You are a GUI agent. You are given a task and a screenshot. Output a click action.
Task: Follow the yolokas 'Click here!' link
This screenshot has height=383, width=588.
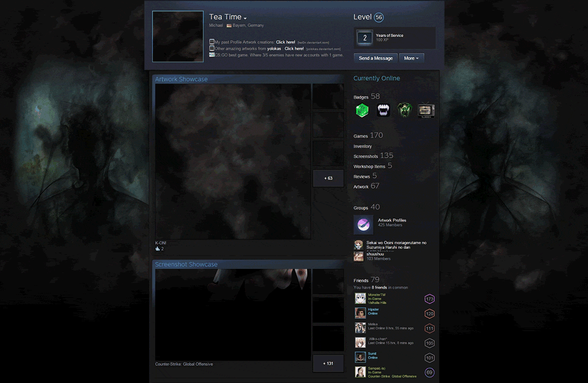point(294,49)
